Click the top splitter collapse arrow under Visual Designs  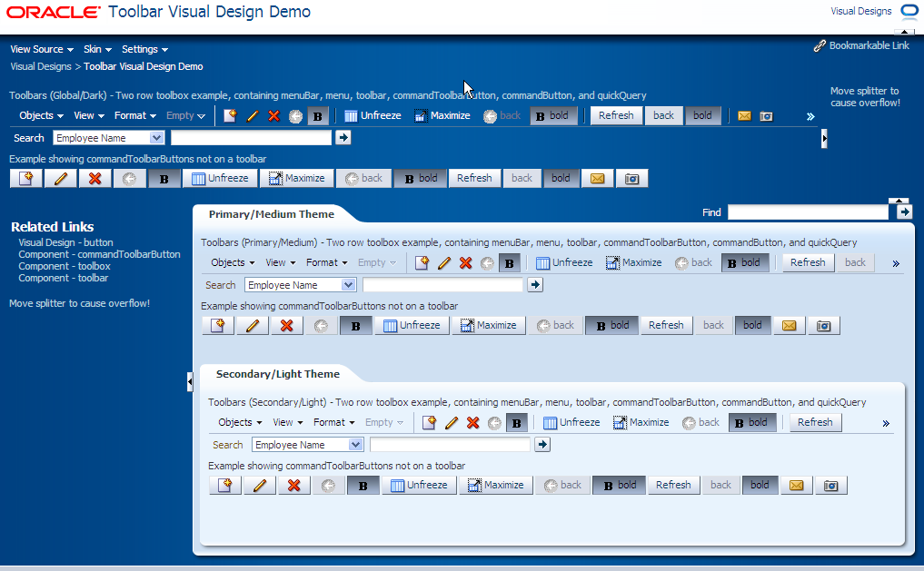(905, 32)
